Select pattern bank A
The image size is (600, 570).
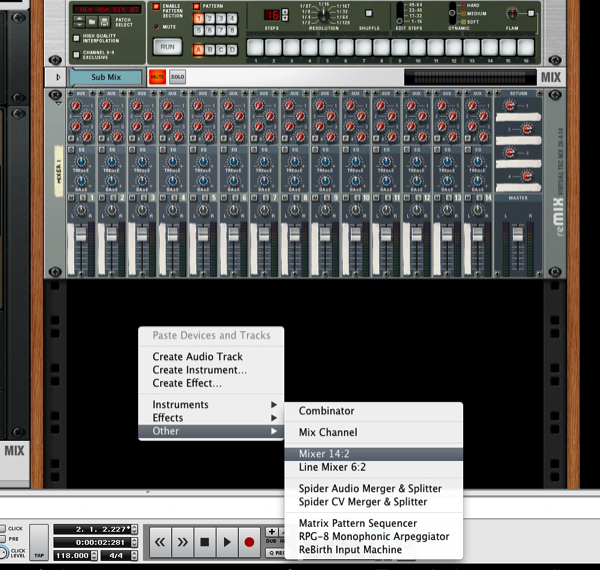(199, 50)
